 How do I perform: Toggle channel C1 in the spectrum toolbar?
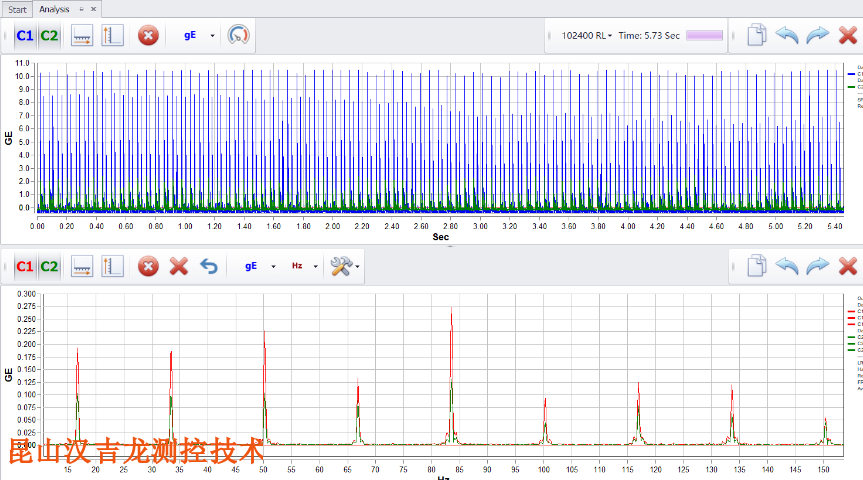[25, 267]
